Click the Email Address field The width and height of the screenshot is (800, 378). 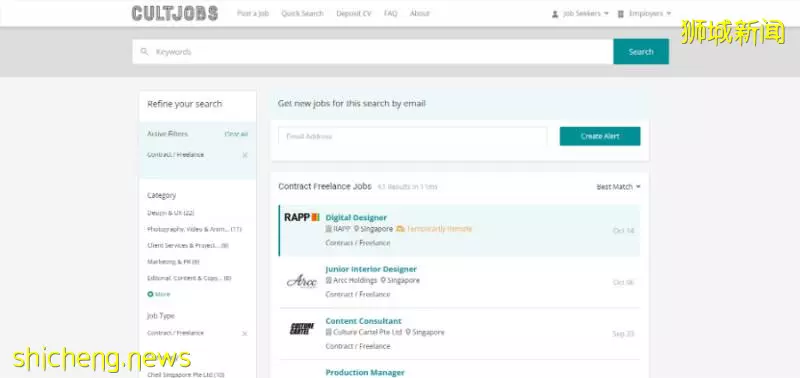412,136
